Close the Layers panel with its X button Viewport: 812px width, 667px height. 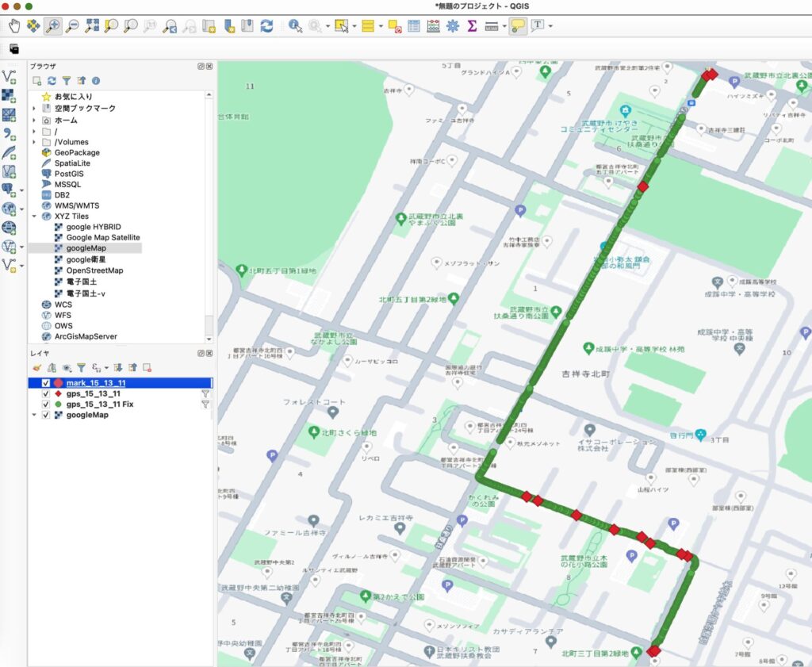pos(209,353)
